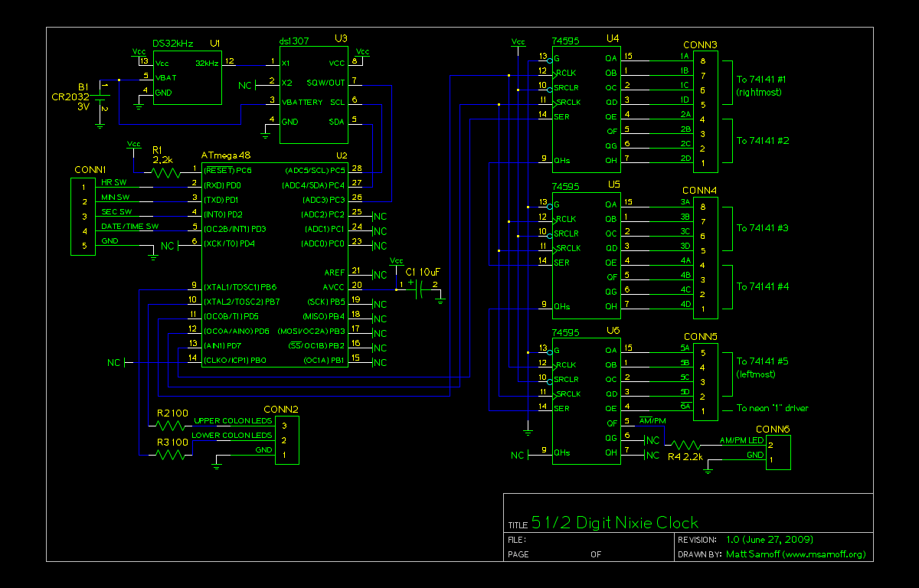Click the AREF pin label
Image resolution: width=919 pixels, height=588 pixels.
pyautogui.click(x=335, y=272)
